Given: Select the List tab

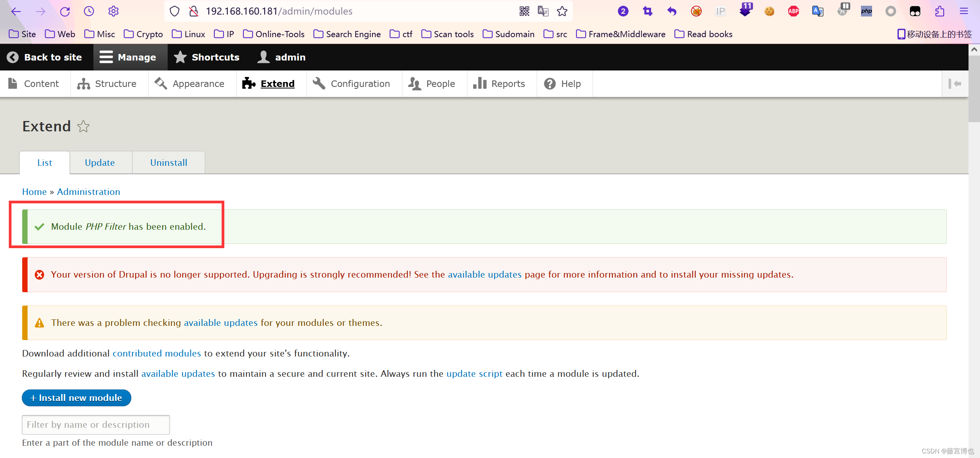Looking at the screenshot, I should click(45, 163).
